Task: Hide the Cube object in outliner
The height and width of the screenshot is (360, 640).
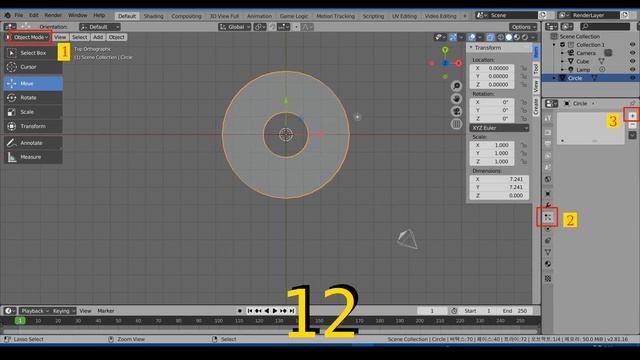Action: (x=632, y=61)
